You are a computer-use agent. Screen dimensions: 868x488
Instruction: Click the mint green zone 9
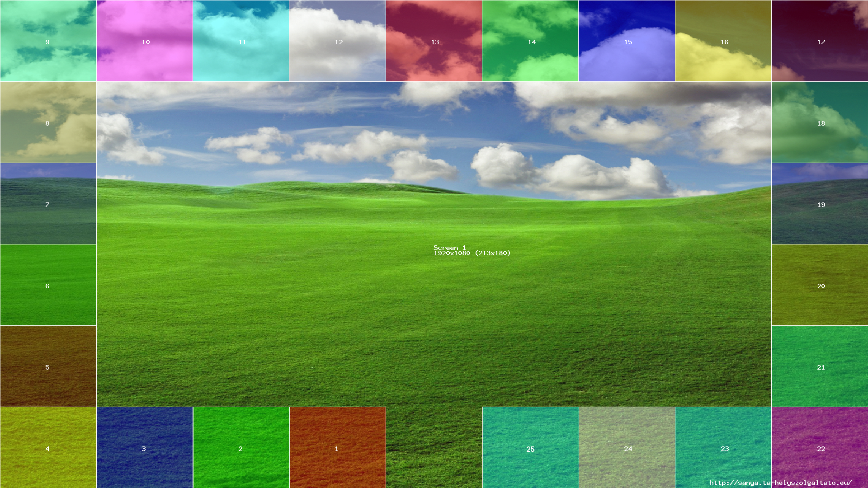pos(48,41)
